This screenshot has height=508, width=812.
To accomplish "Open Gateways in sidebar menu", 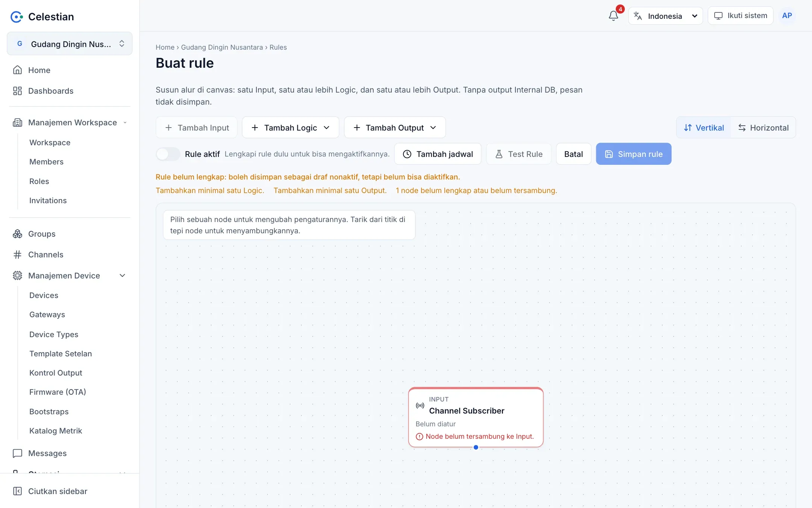I will (47, 314).
